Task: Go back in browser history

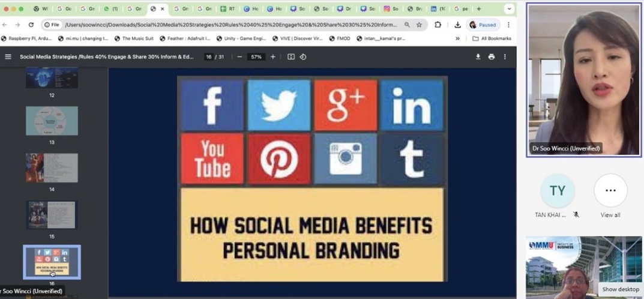Action: (x=5, y=25)
